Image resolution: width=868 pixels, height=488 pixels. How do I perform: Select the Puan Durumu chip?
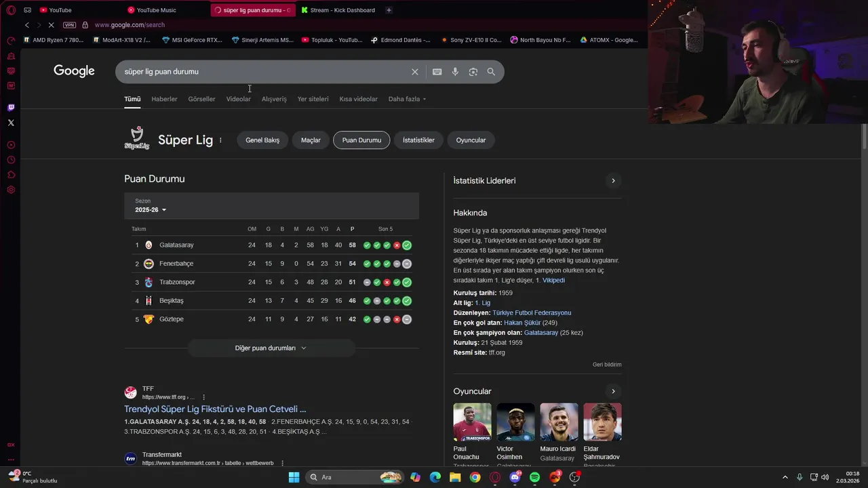pos(361,140)
